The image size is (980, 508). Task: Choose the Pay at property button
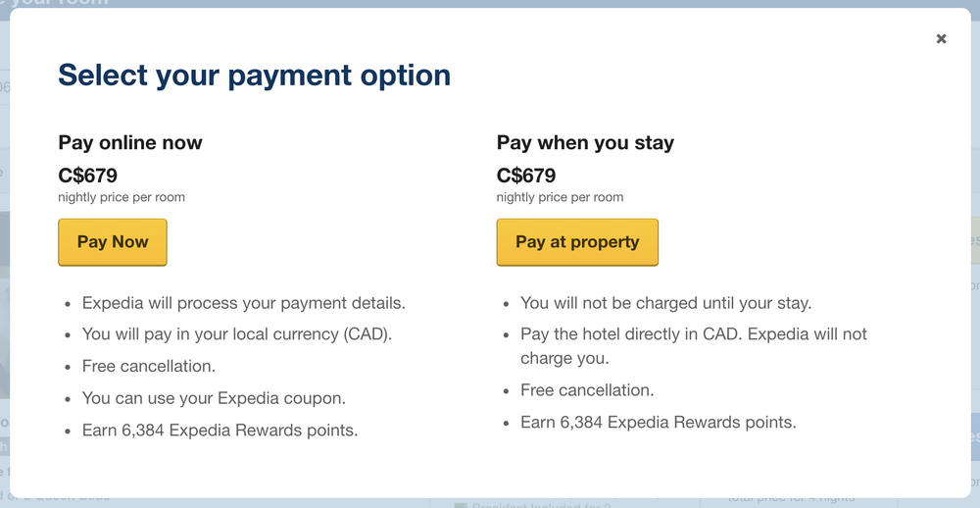(577, 242)
